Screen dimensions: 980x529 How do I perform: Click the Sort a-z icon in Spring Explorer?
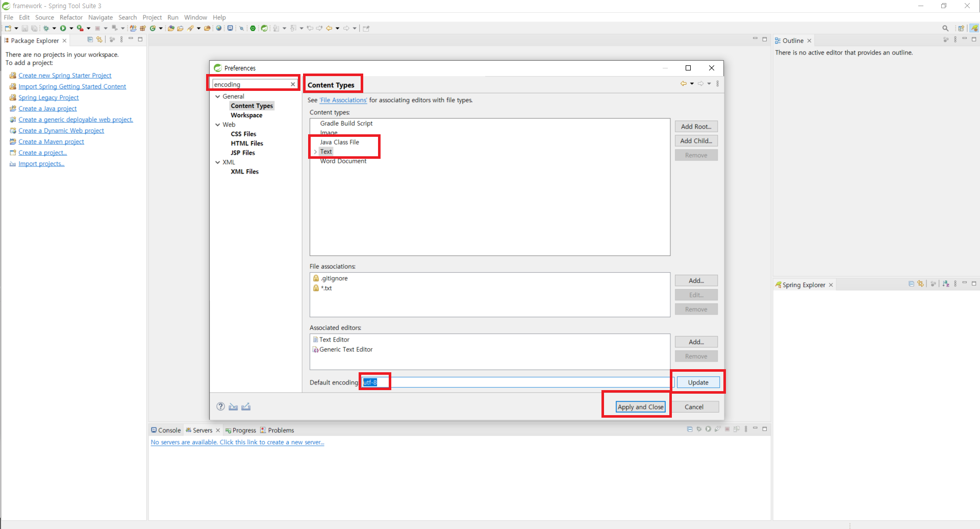(x=946, y=284)
